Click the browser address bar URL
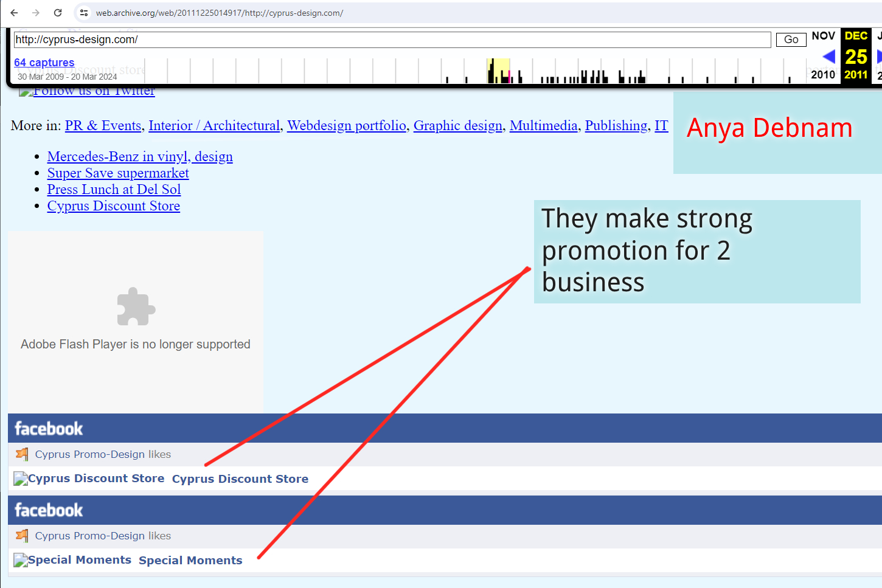Screen dimensions: 882x588 (219, 13)
